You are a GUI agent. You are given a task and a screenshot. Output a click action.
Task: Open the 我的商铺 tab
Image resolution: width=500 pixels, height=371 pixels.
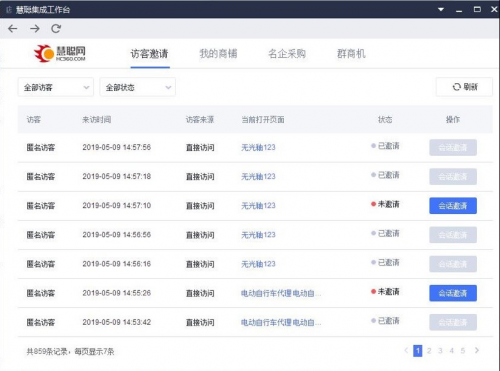point(218,54)
